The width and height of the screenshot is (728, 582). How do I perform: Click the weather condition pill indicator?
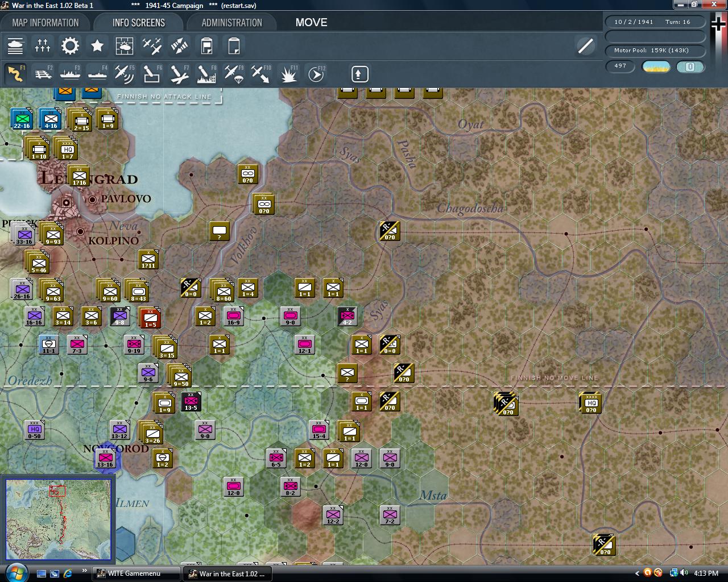(x=656, y=66)
